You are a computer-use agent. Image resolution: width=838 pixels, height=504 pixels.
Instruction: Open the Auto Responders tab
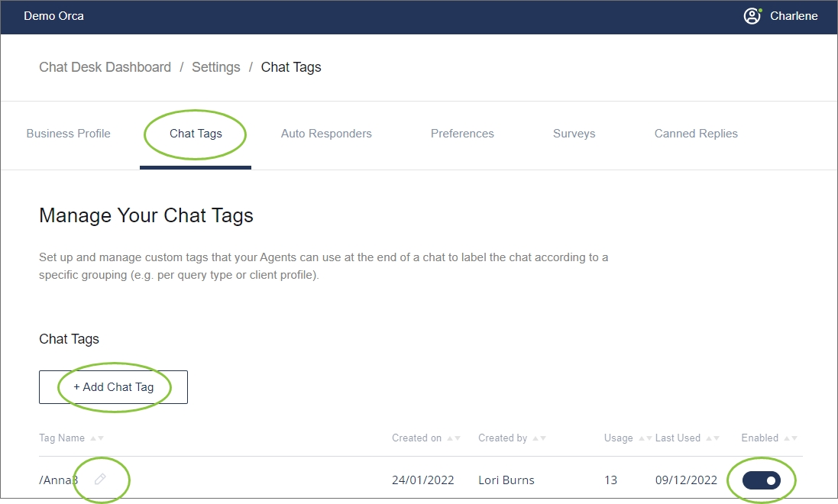(x=326, y=134)
